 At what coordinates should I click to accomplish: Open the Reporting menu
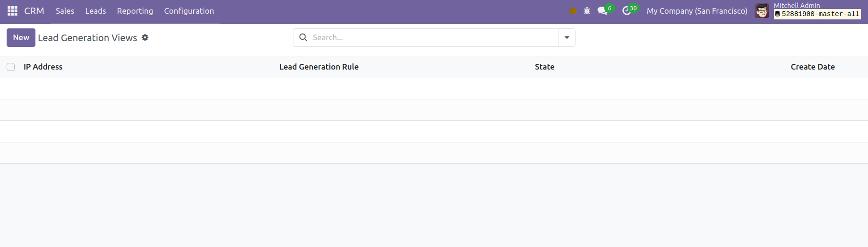135,11
